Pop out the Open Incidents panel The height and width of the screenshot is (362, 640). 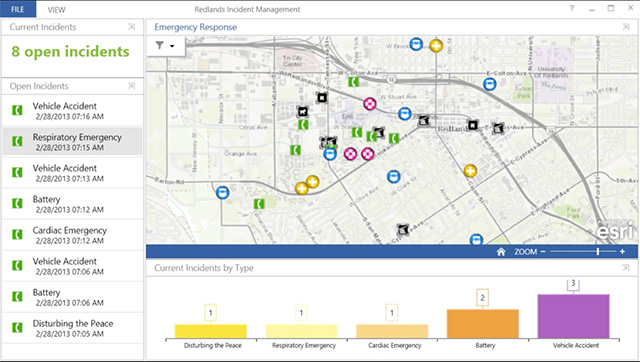(x=131, y=86)
